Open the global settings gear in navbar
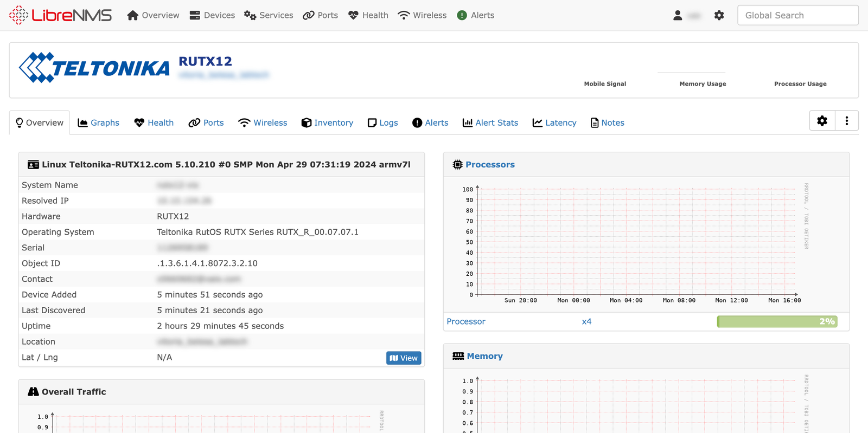The height and width of the screenshot is (433, 868). [x=719, y=15]
